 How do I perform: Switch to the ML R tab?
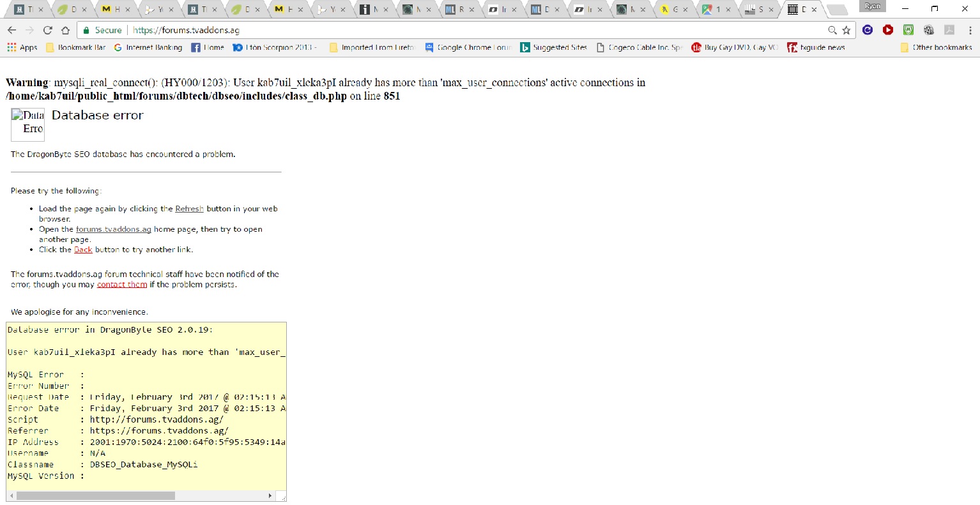[x=459, y=10]
